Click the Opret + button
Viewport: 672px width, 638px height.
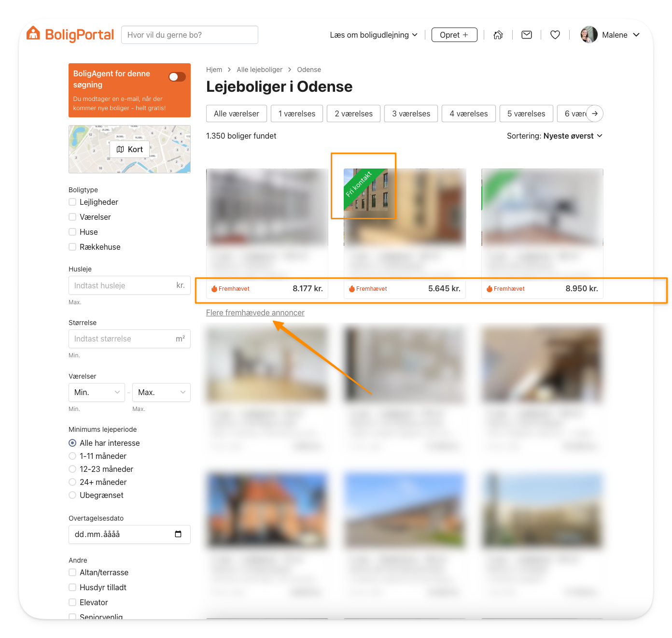click(x=454, y=35)
